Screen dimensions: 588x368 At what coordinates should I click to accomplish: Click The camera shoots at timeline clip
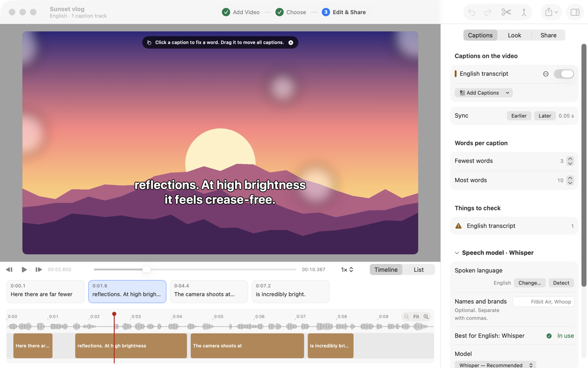tap(247, 346)
